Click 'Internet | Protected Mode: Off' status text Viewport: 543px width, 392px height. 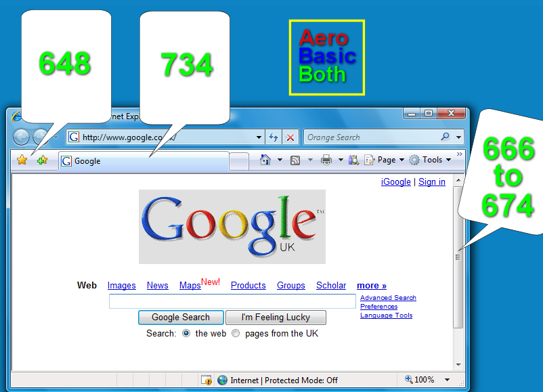click(x=284, y=380)
